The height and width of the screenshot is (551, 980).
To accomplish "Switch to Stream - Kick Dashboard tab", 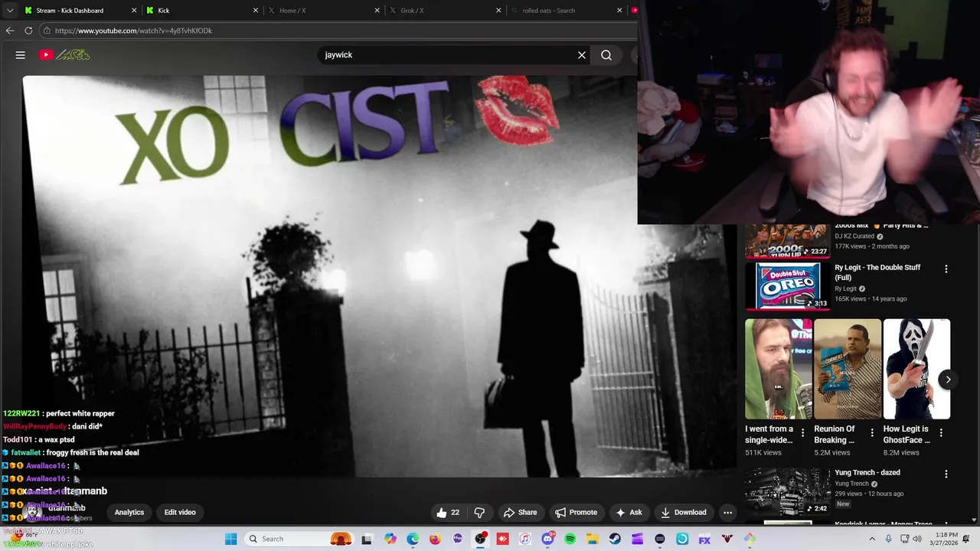I will [x=70, y=11].
